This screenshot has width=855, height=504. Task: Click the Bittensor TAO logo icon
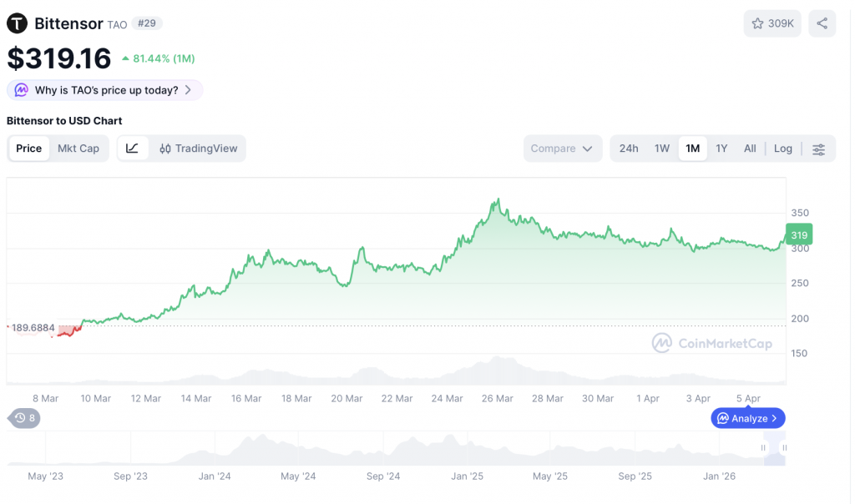tap(17, 23)
